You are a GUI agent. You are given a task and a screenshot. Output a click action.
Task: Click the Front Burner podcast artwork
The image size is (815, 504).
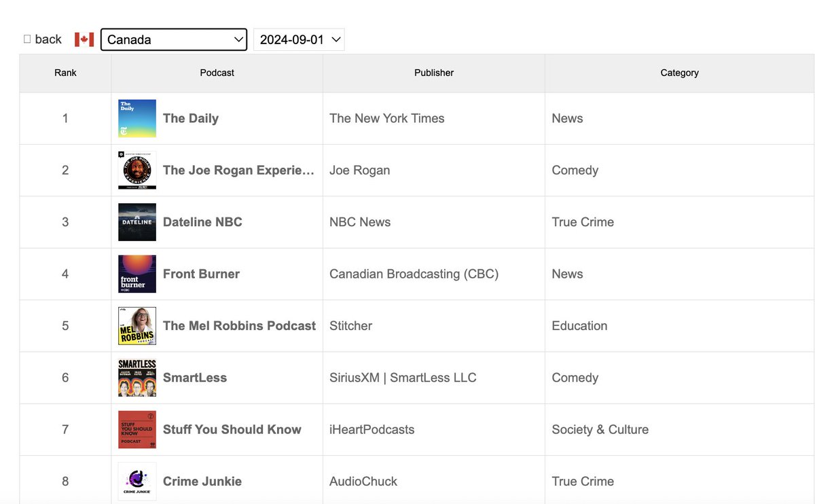tap(137, 274)
